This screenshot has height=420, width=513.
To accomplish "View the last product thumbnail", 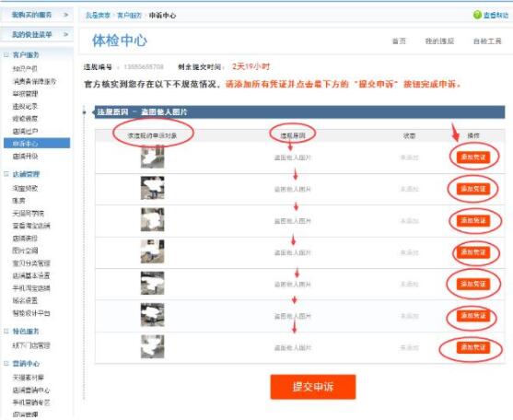I will pyautogui.click(x=153, y=346).
